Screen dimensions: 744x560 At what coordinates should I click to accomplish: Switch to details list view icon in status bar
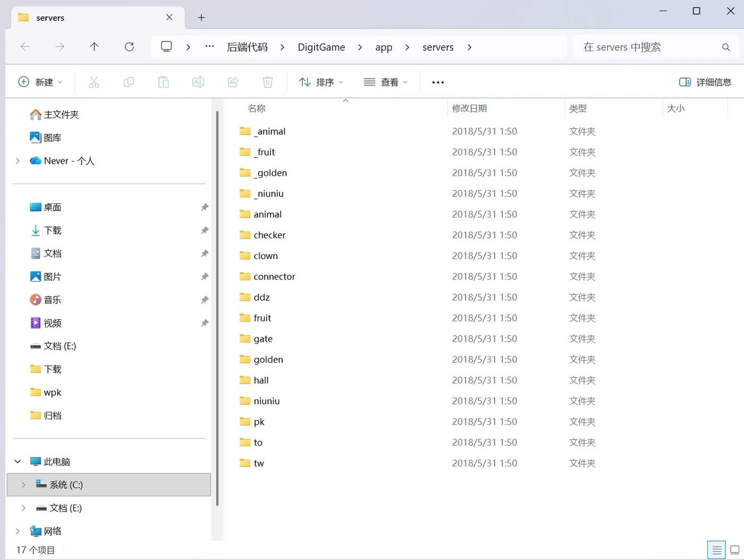coord(716,550)
